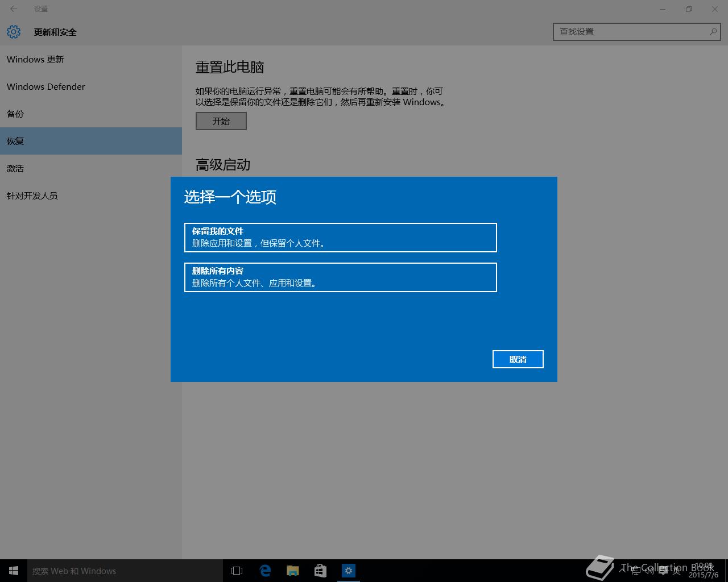Click the Settings app taskbar icon

348,571
